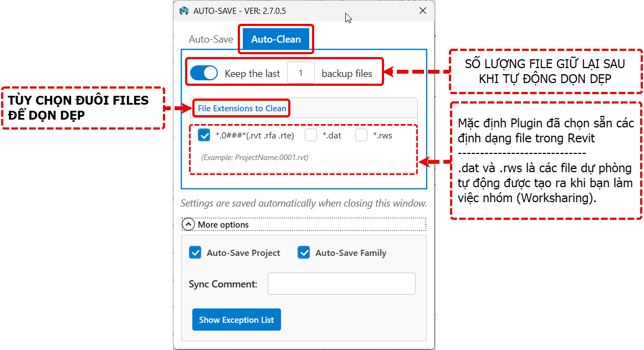The height and width of the screenshot is (350, 644).
Task: Switch to the Auto-Save tab
Action: [x=211, y=39]
